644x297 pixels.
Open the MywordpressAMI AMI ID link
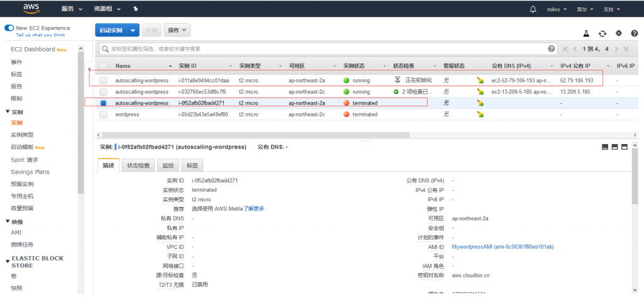click(502, 247)
